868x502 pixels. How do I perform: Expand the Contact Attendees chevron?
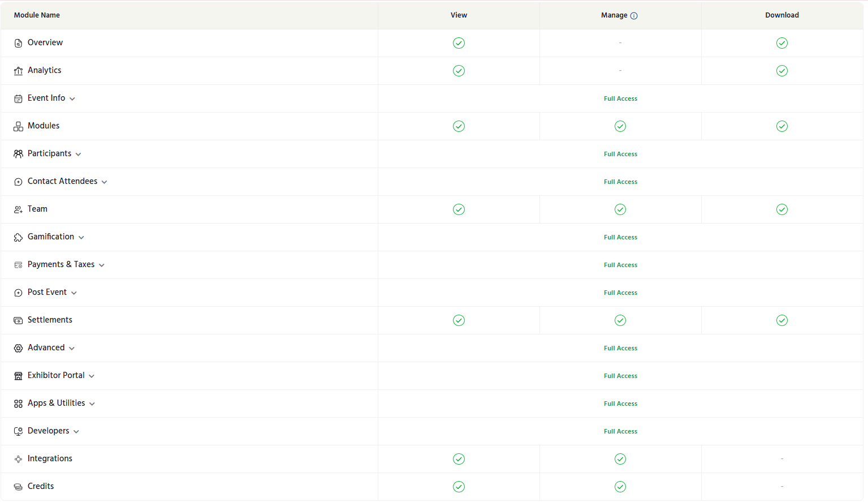coord(105,182)
